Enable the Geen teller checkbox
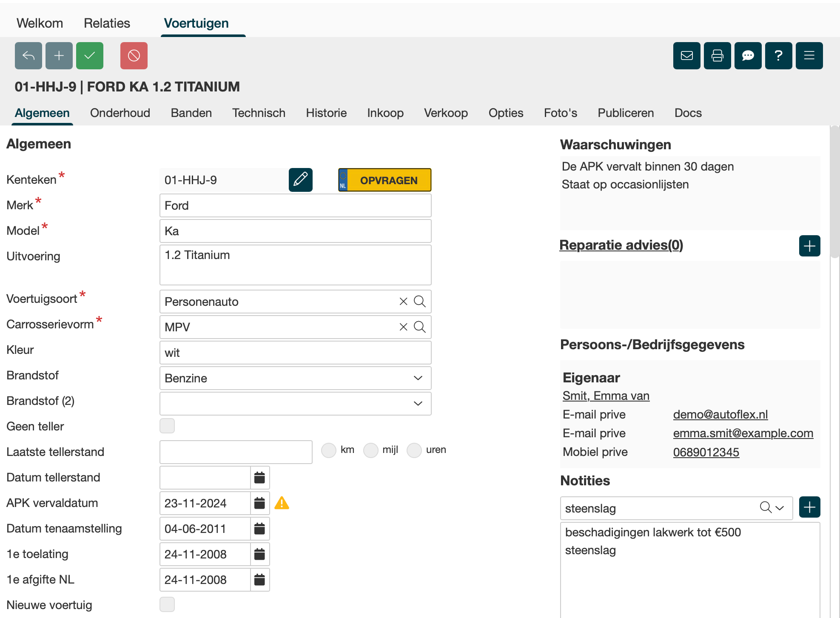This screenshot has width=840, height=618. click(x=167, y=426)
